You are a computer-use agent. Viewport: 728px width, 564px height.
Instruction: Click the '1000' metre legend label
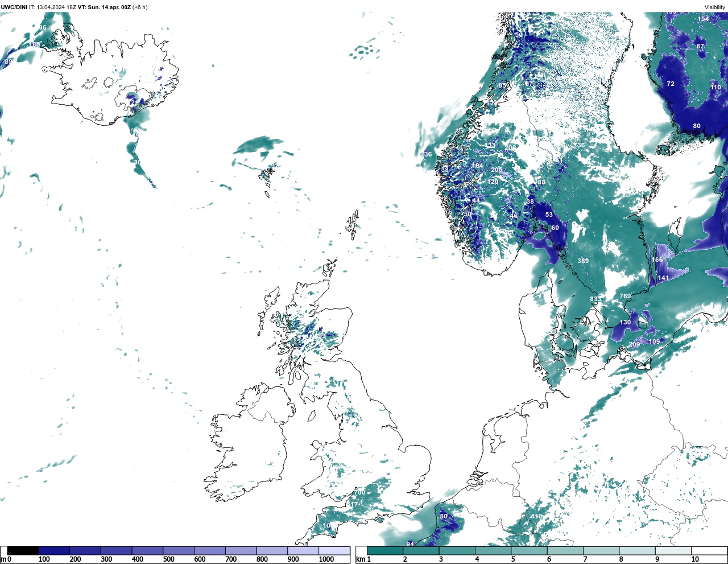tap(326, 559)
